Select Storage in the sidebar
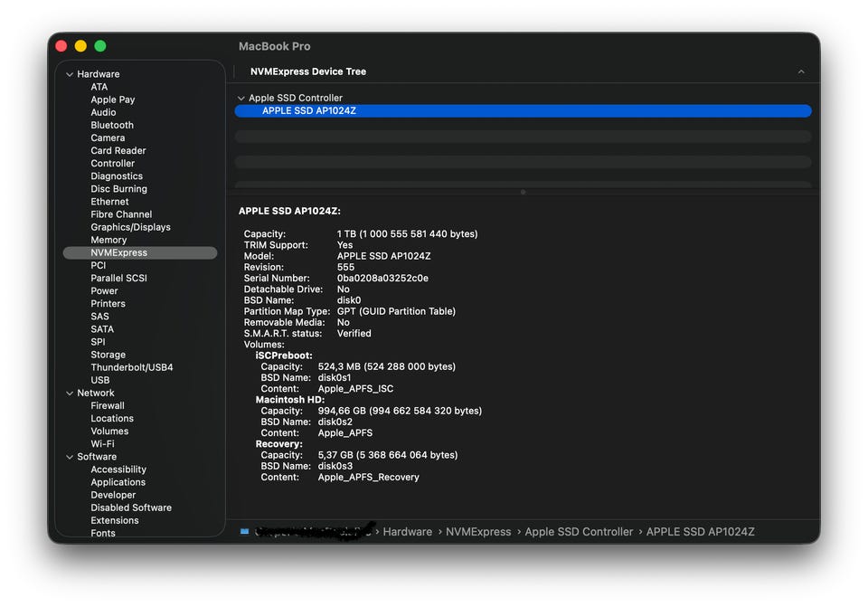 click(x=108, y=356)
